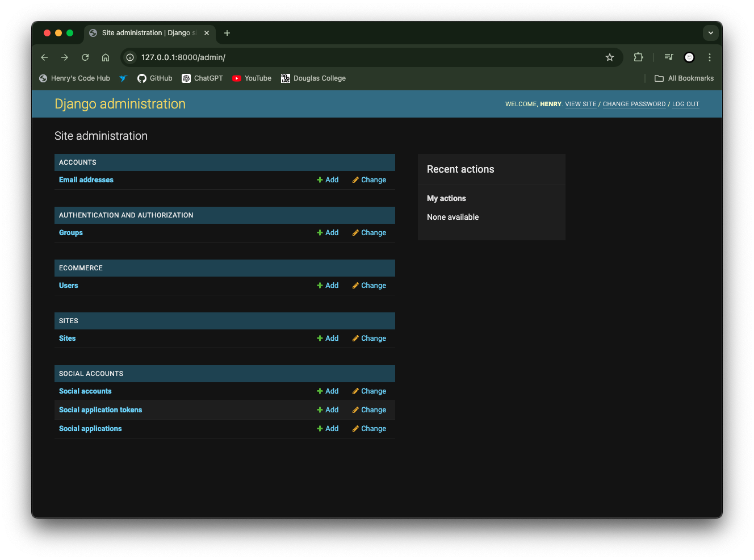Add a new User
This screenshot has width=754, height=560.
click(x=328, y=286)
